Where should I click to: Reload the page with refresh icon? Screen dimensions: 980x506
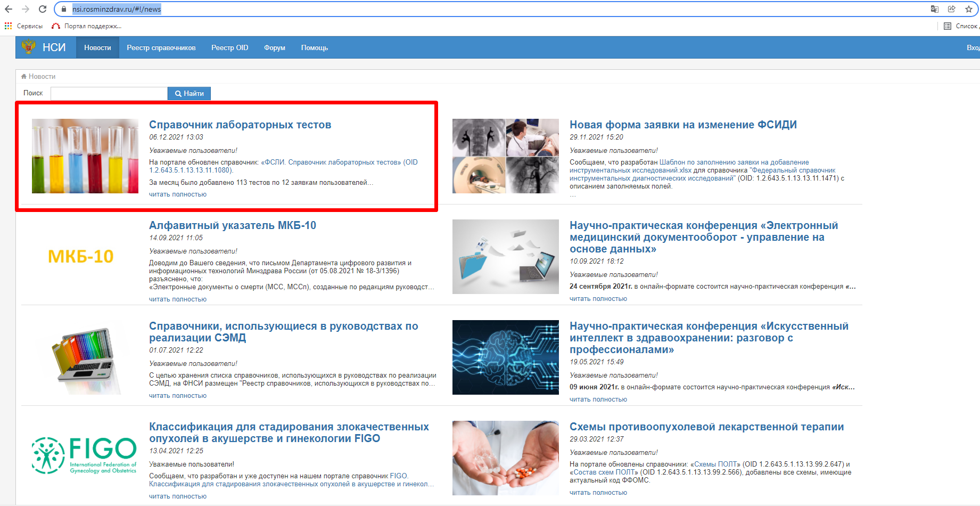[x=43, y=9]
